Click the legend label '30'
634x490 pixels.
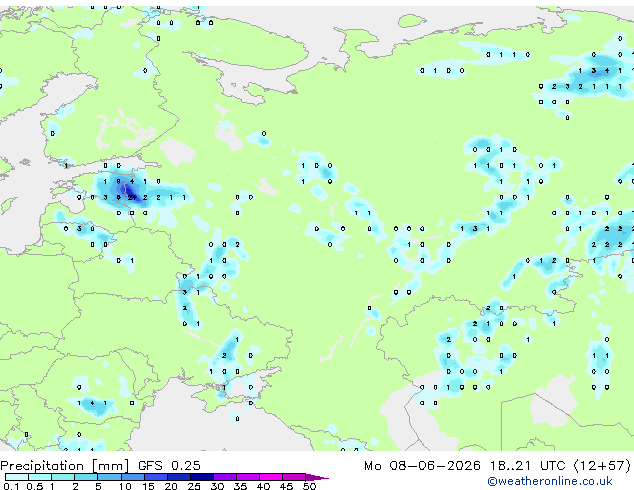pyautogui.click(x=218, y=486)
